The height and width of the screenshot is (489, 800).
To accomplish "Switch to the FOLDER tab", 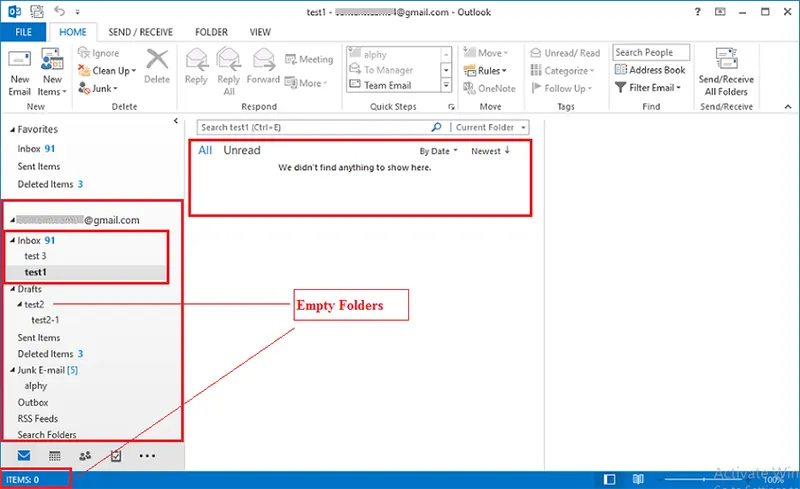I will pos(211,32).
